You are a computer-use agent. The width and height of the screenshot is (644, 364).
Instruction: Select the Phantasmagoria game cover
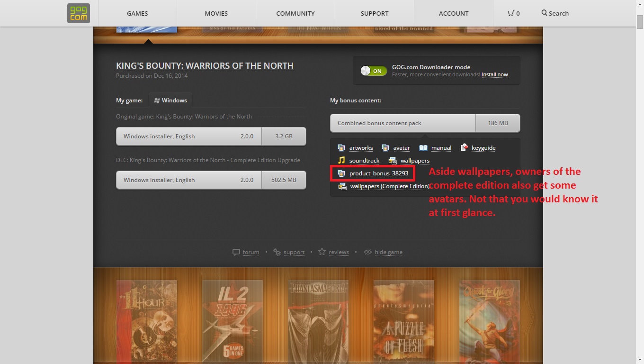tap(318, 321)
